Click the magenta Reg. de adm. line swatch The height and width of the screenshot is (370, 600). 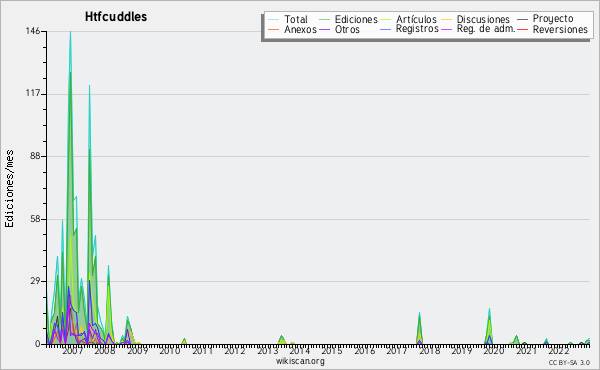tap(446, 29)
